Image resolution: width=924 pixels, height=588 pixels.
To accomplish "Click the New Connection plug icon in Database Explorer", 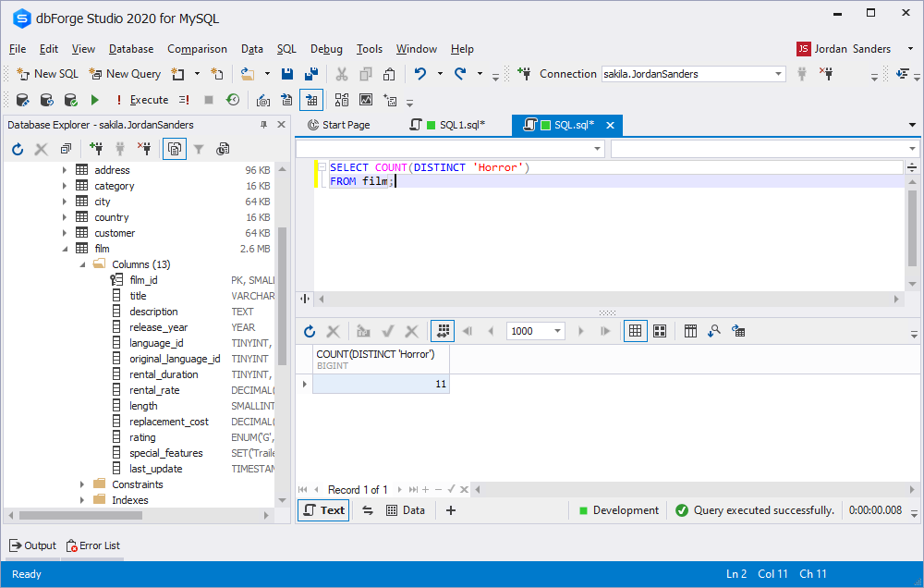I will tap(96, 149).
